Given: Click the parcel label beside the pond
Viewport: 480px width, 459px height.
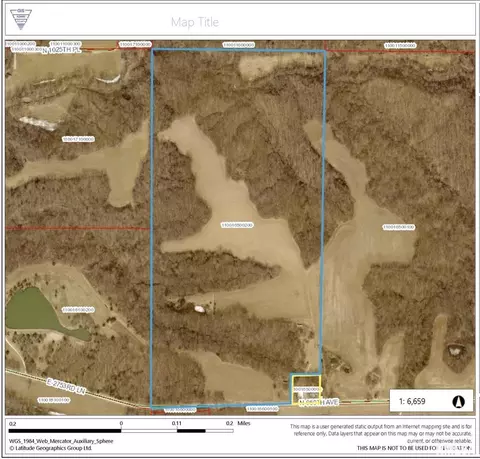Looking at the screenshot, I should pos(78,310).
